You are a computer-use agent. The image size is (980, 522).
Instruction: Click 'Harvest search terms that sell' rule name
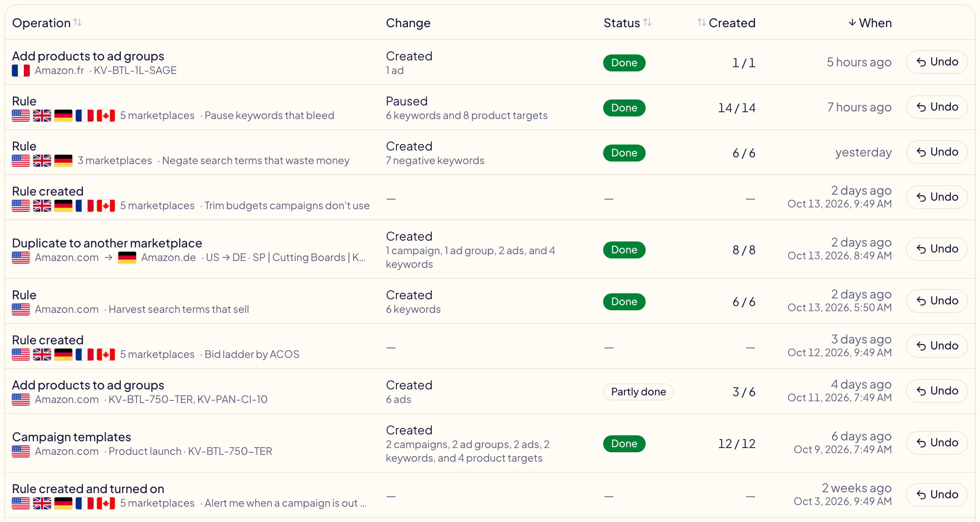click(179, 309)
